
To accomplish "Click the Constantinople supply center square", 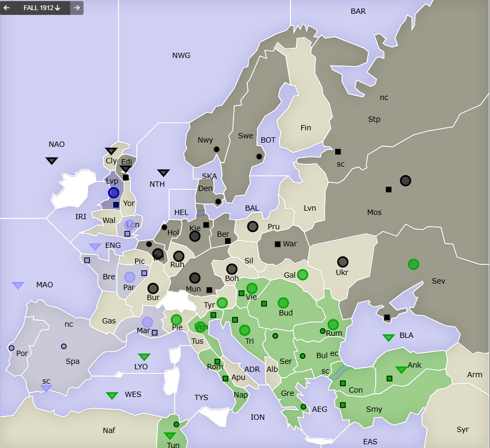I will coord(343,383).
